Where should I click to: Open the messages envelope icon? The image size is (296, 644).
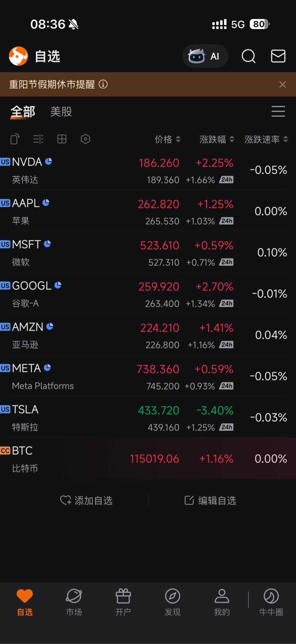[278, 56]
